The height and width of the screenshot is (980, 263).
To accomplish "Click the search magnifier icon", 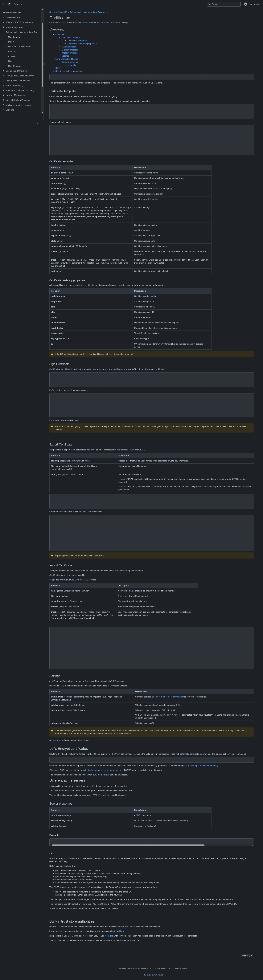I will [x=209, y=4].
